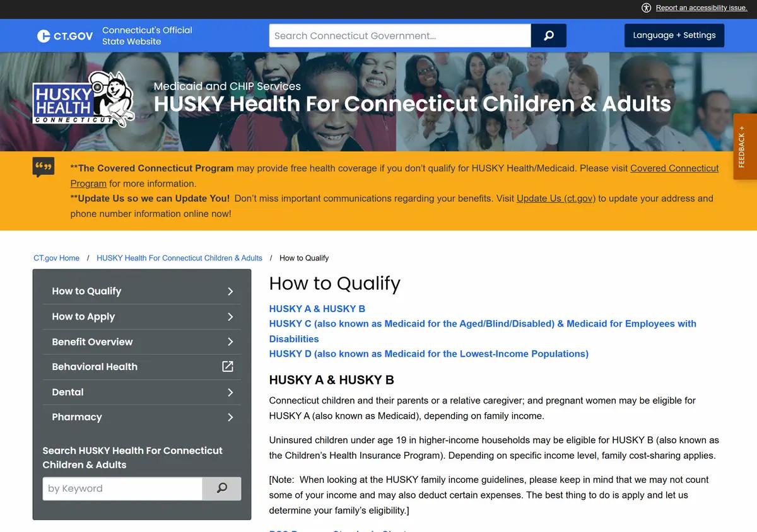
Task: Click the HUSKY Health For Connecticut Children & Adults banner title
Action: point(413,103)
